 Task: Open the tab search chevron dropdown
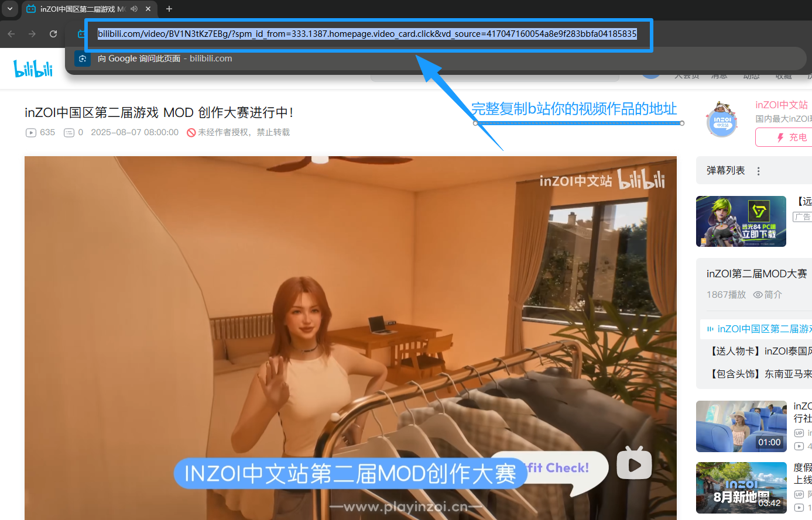click(x=10, y=9)
